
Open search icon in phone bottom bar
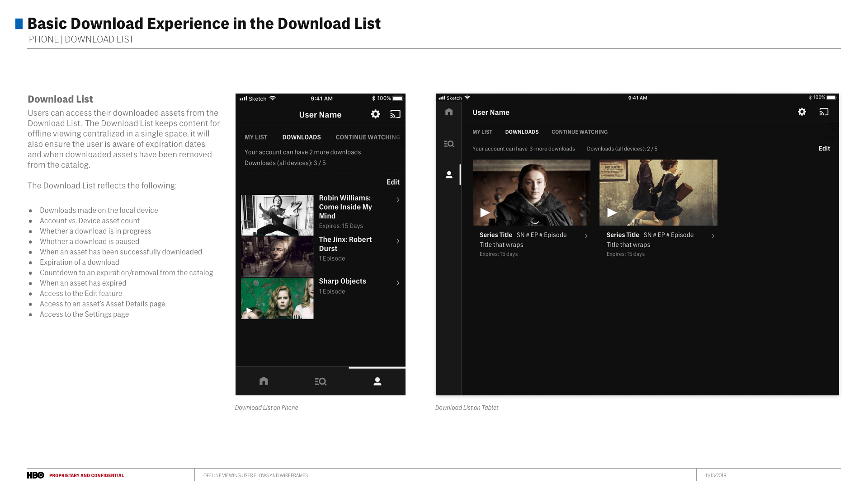[x=321, y=382]
